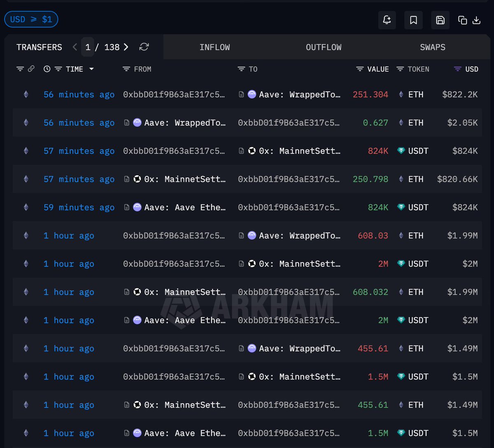Click the bookmark icon

pyautogui.click(x=413, y=20)
